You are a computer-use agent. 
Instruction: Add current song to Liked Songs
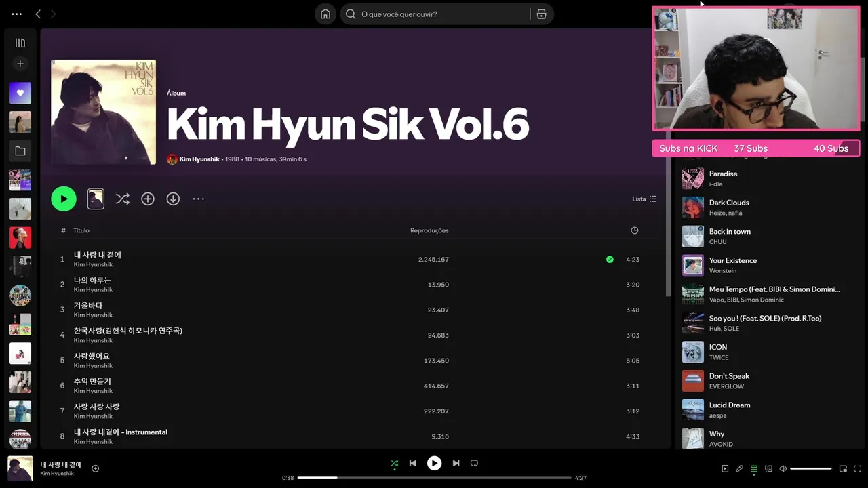[96, 468]
